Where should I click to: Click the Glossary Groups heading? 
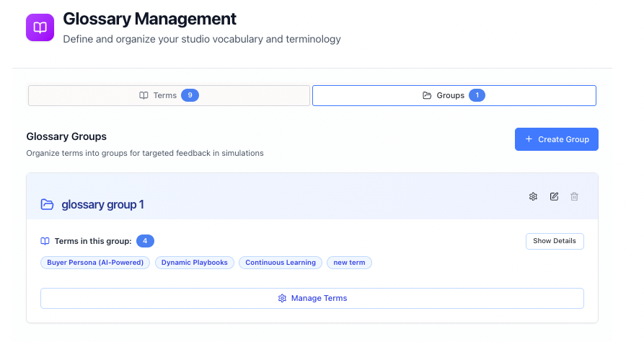pos(66,136)
